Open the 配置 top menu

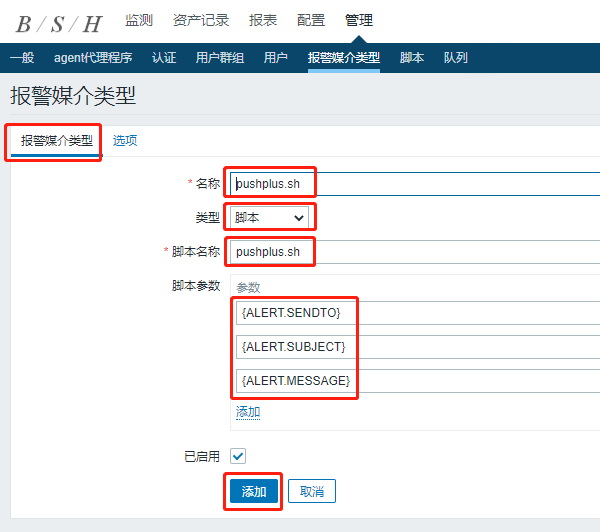311,20
